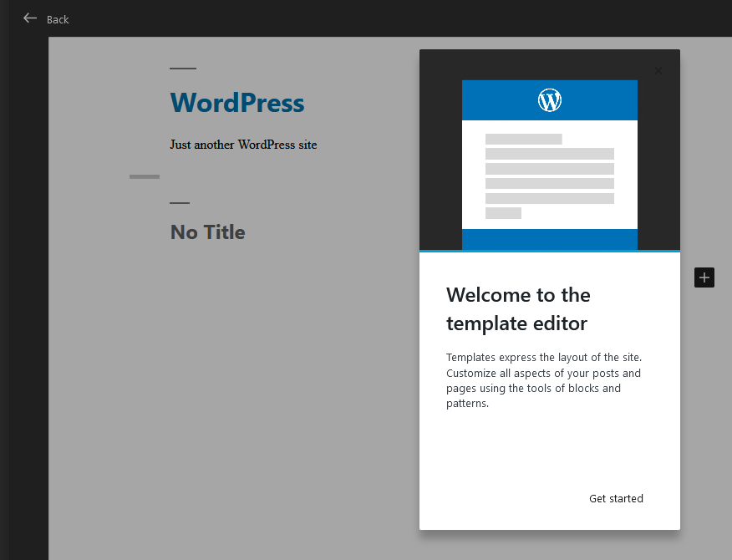This screenshot has width=732, height=560.
Task: Select 'Just another WordPress site' tagline
Action: 243,145
